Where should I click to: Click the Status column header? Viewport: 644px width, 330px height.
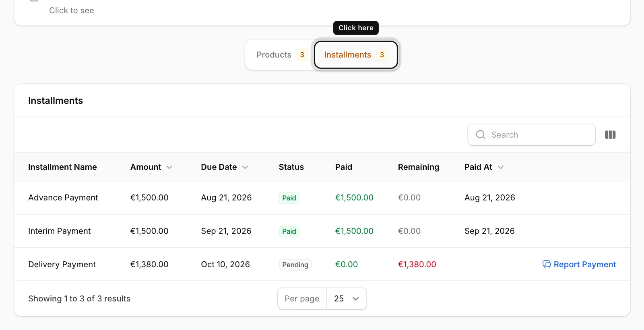(291, 167)
